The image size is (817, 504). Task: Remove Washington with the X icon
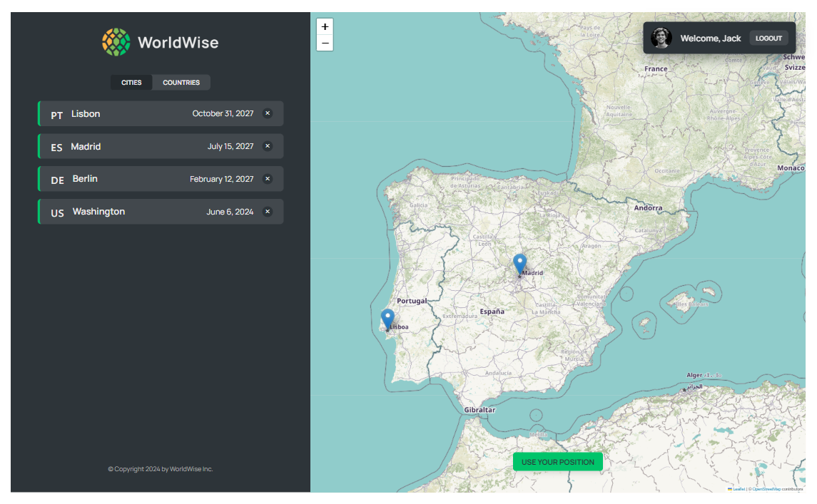268,212
